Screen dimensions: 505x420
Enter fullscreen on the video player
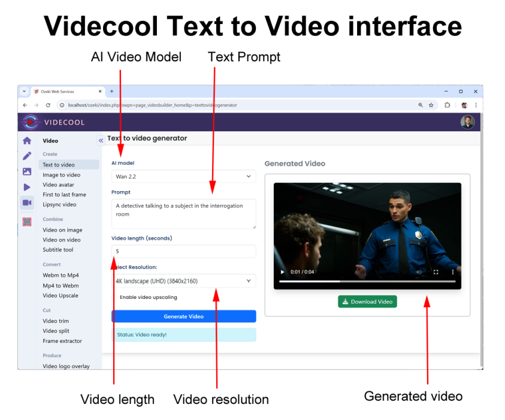point(436,272)
